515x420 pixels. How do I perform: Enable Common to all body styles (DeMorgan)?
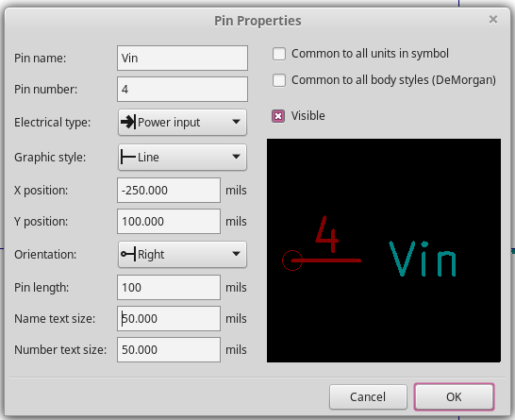click(x=279, y=80)
